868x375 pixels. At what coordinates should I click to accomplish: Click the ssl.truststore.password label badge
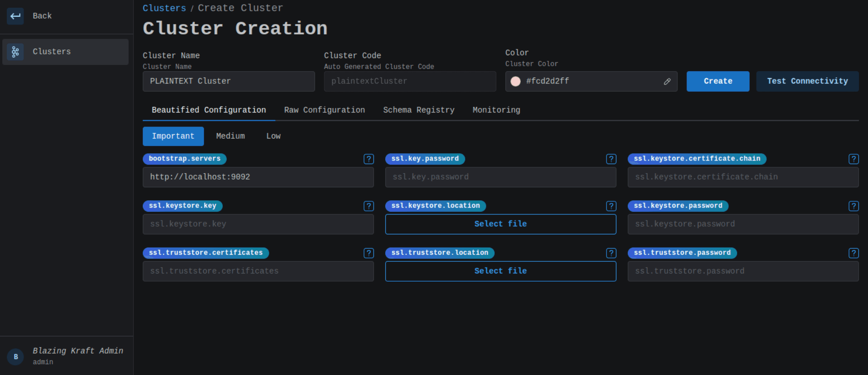(682, 253)
